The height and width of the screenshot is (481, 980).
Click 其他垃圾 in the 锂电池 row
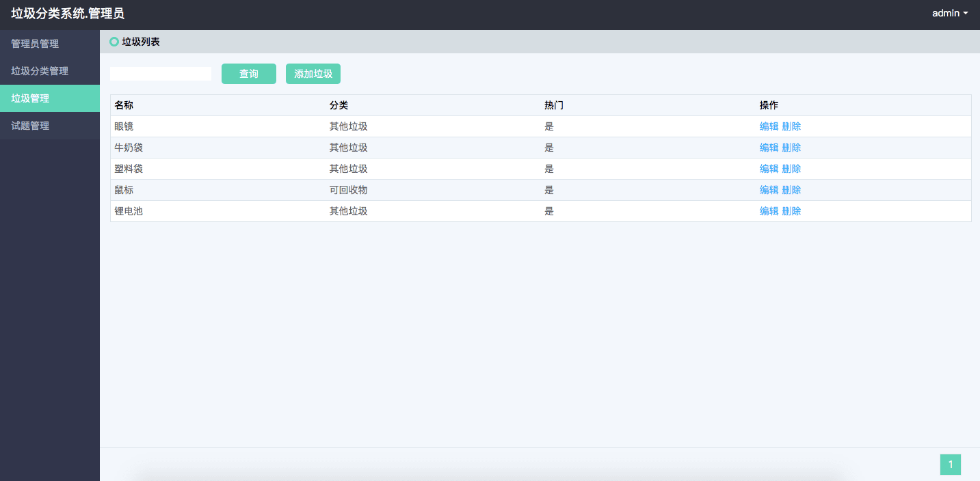(349, 211)
